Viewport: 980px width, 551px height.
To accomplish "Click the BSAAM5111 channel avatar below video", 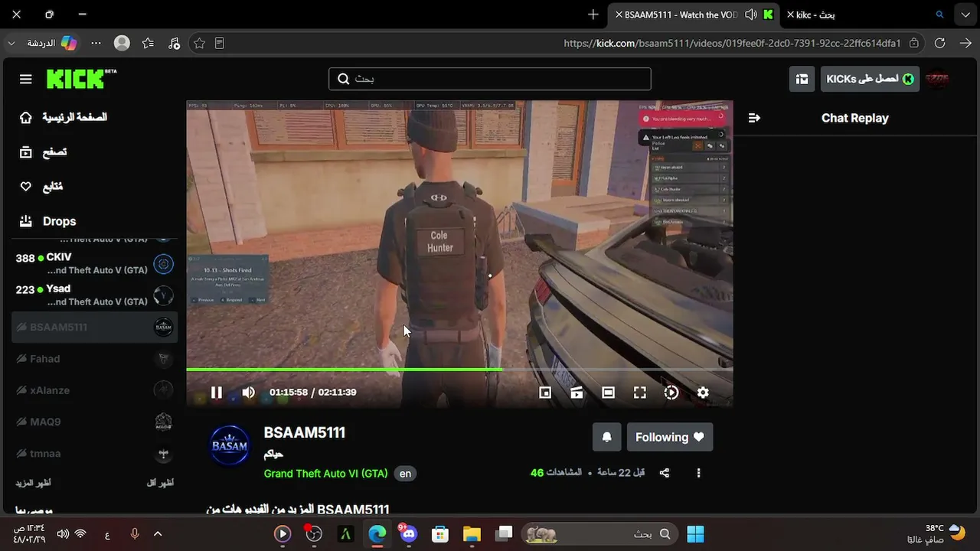I will 230,445.
